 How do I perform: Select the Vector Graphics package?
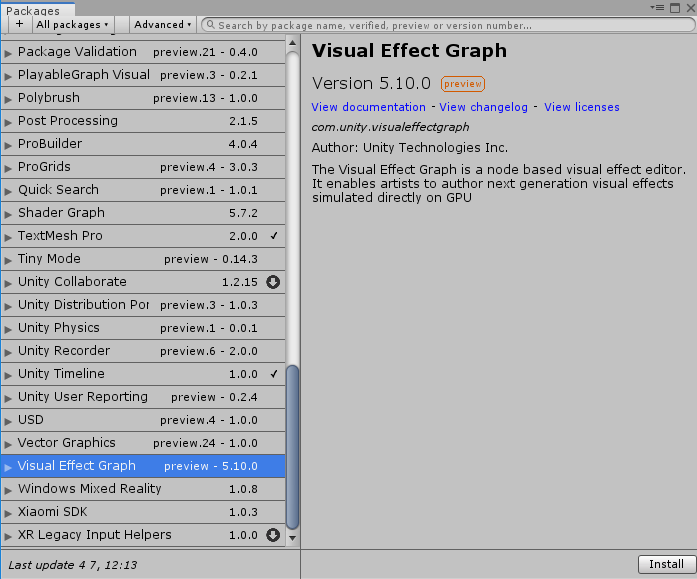click(x=143, y=443)
